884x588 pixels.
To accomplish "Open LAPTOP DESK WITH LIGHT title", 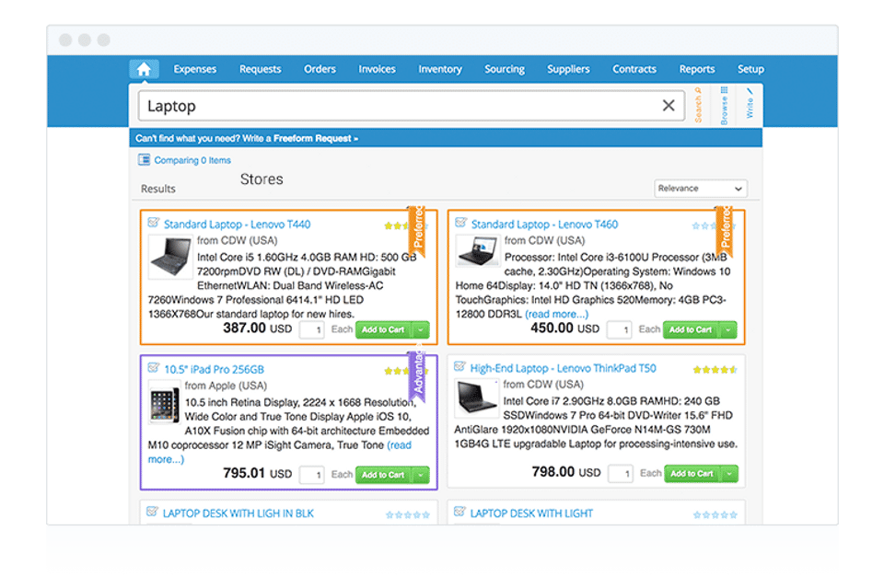I will pyautogui.click(x=531, y=513).
